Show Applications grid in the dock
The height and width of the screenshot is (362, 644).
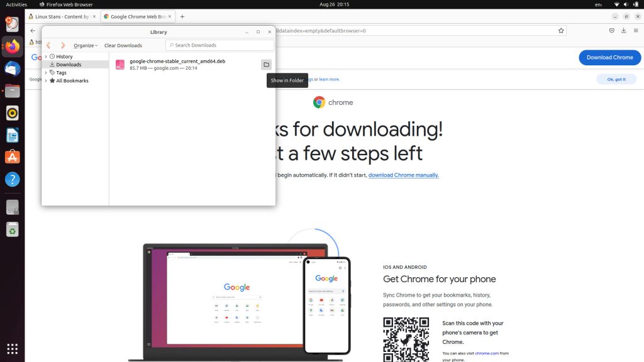[13, 349]
